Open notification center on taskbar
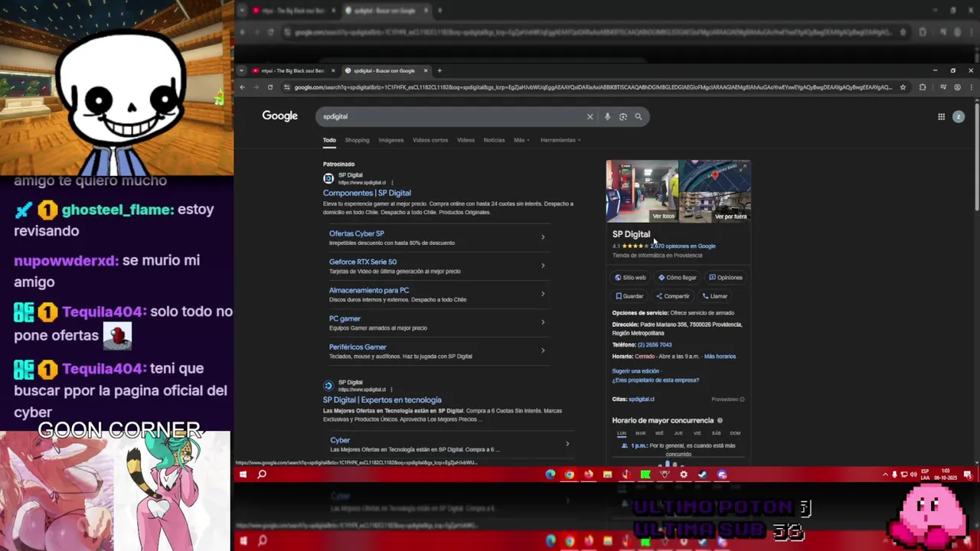 969,474
